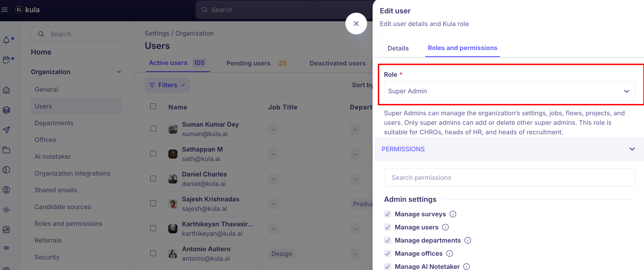Open the Filters dropdown

(167, 85)
